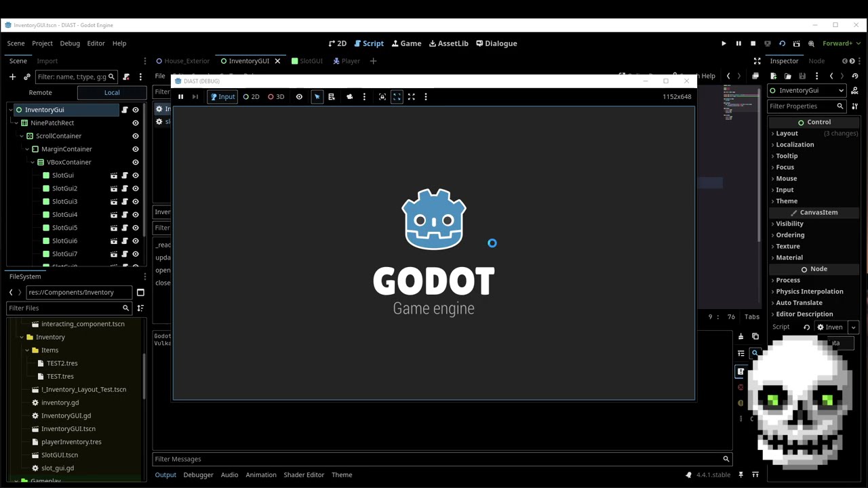Open the Project menu
The height and width of the screenshot is (488, 868).
42,43
